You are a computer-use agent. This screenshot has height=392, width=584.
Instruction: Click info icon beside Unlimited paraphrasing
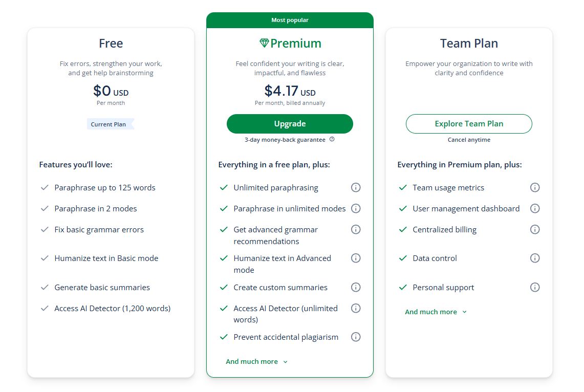[x=356, y=188]
